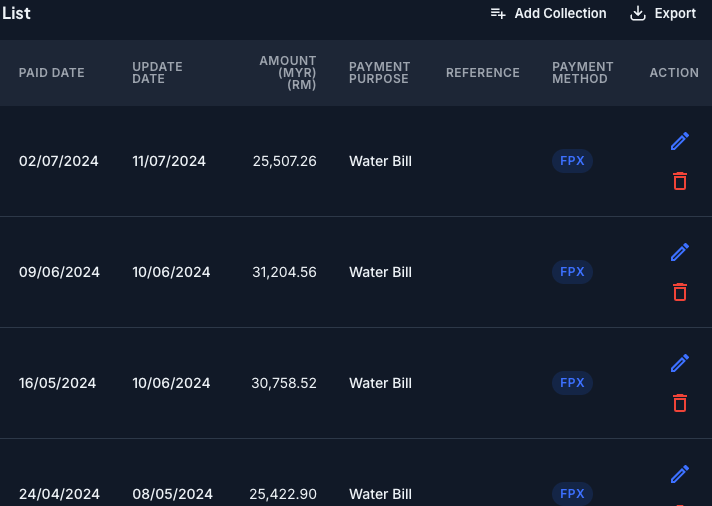
Task: Click the Payment Purpose column header
Action: pos(379,73)
